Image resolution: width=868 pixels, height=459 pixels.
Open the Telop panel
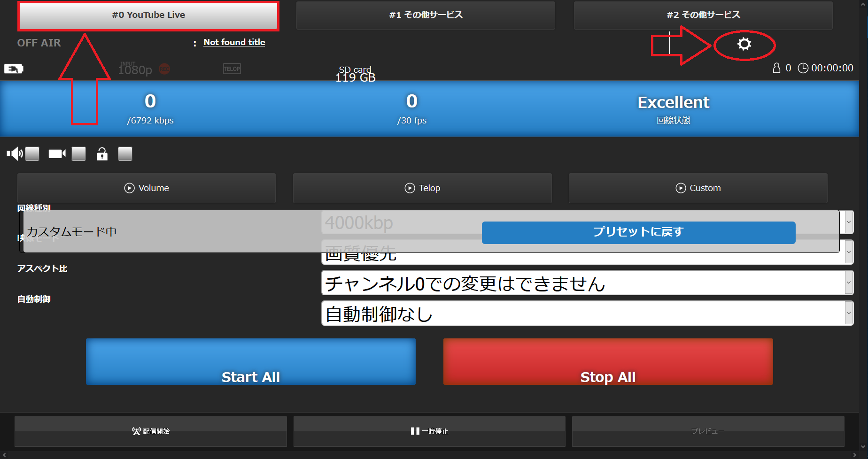[x=422, y=188]
